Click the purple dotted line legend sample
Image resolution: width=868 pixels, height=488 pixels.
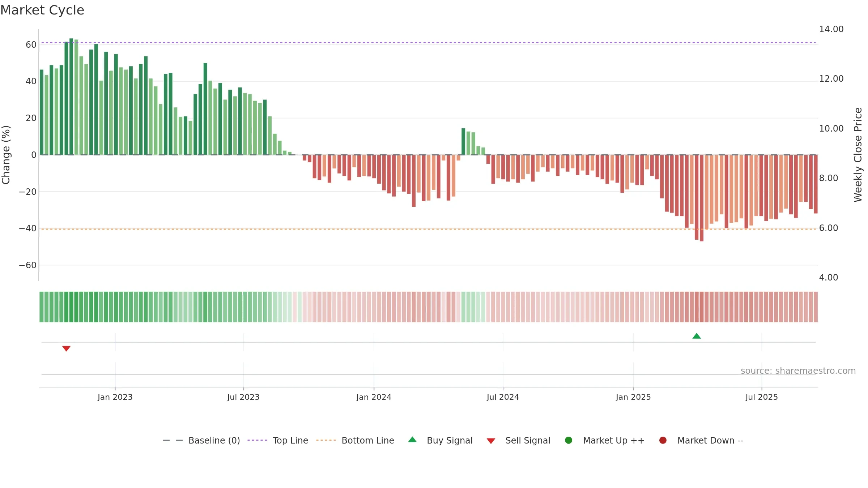click(x=257, y=440)
